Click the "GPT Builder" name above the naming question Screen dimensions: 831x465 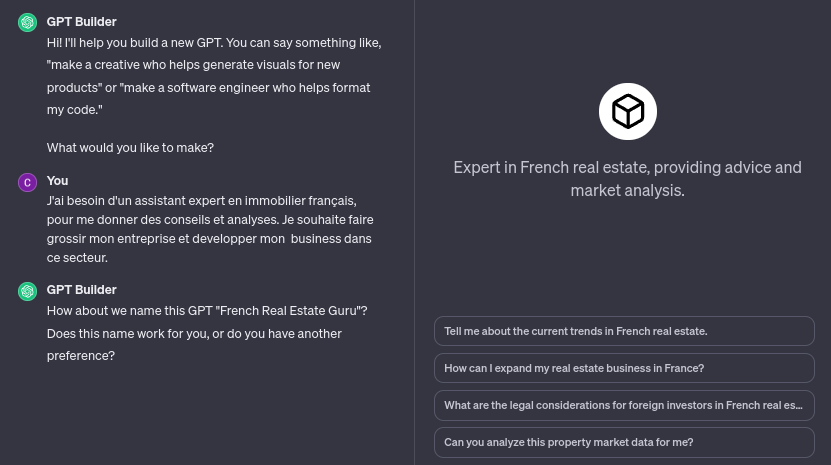81,289
